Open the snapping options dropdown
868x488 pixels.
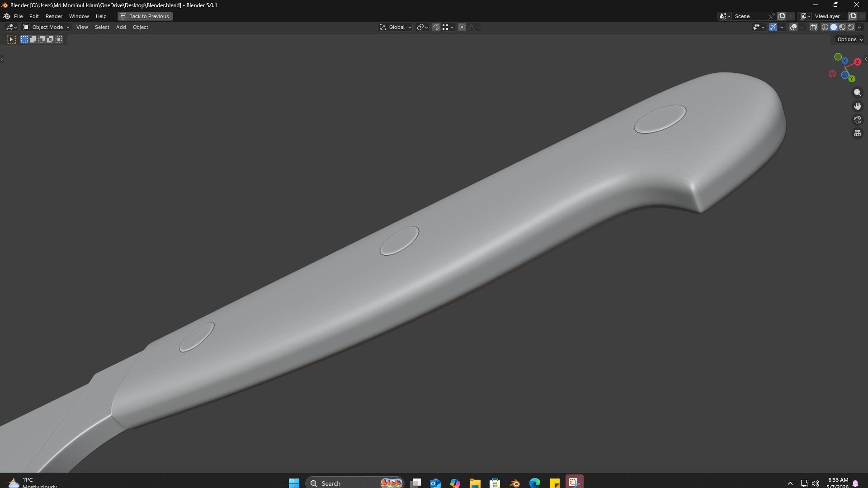point(448,27)
